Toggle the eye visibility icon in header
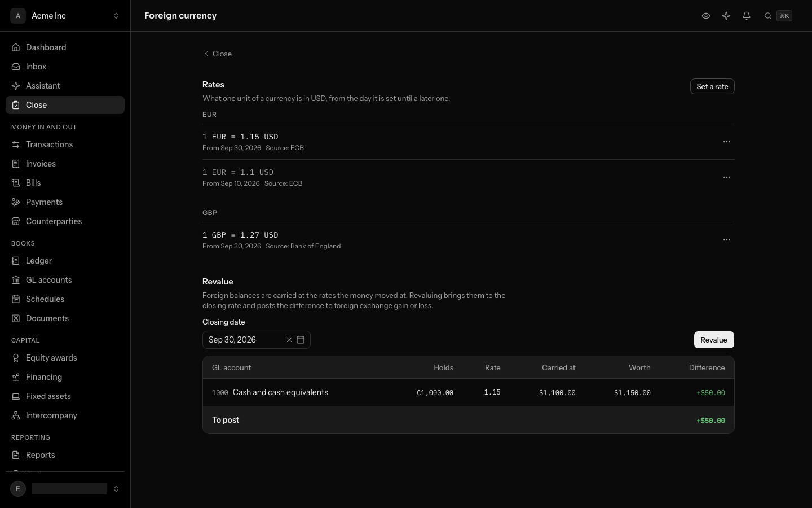The width and height of the screenshot is (812, 508). [706, 16]
